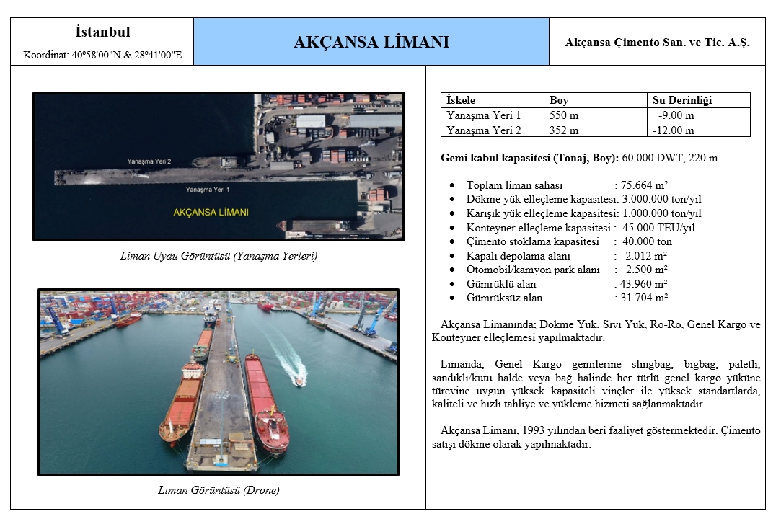Click the Su Derinliği header cell

[699, 100]
